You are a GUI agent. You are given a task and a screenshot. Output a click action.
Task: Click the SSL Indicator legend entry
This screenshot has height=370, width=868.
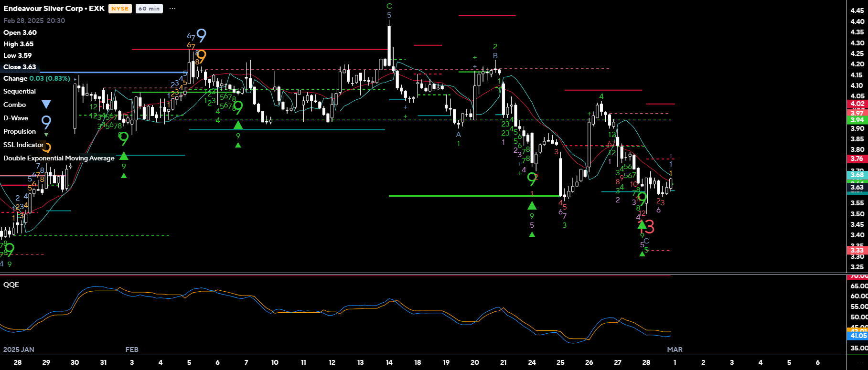coord(23,145)
